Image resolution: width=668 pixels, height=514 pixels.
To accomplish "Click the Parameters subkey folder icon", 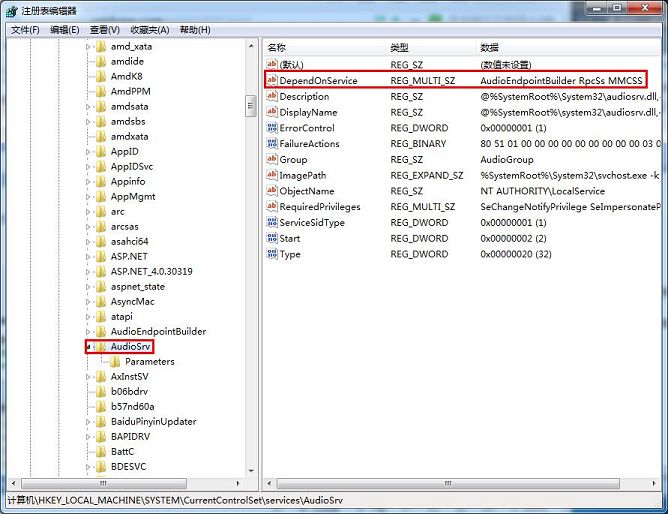I will (115, 361).
